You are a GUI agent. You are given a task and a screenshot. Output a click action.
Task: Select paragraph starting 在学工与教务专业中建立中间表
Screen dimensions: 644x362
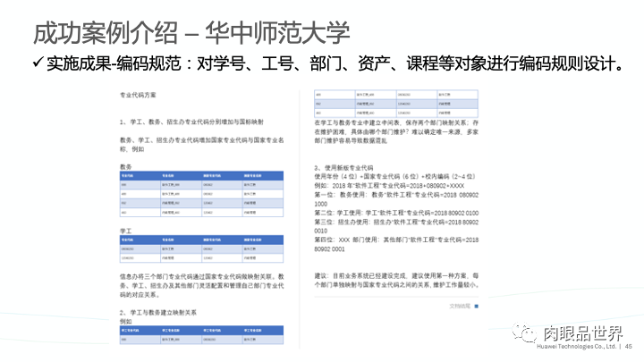[396, 131]
